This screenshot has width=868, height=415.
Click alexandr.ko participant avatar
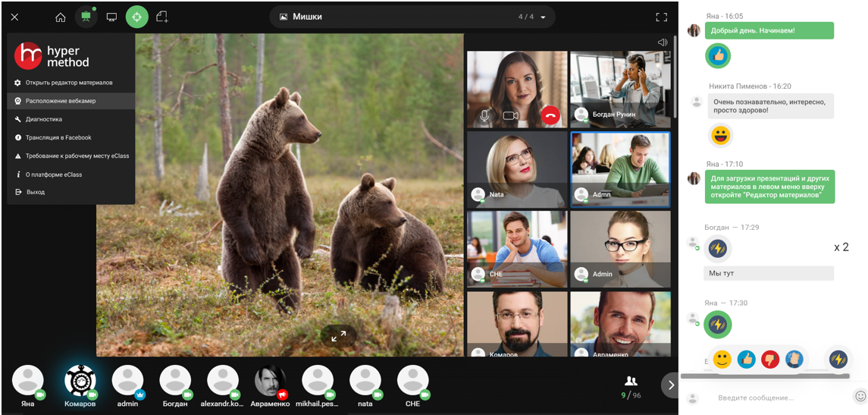tap(223, 381)
